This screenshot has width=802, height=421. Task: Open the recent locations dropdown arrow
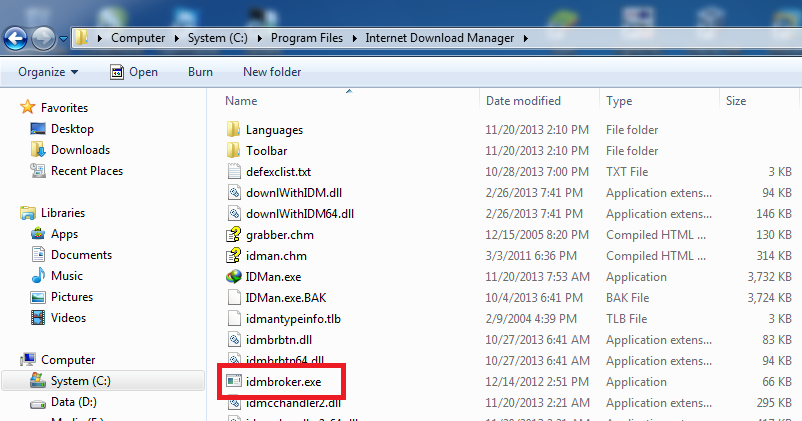tap(63, 38)
